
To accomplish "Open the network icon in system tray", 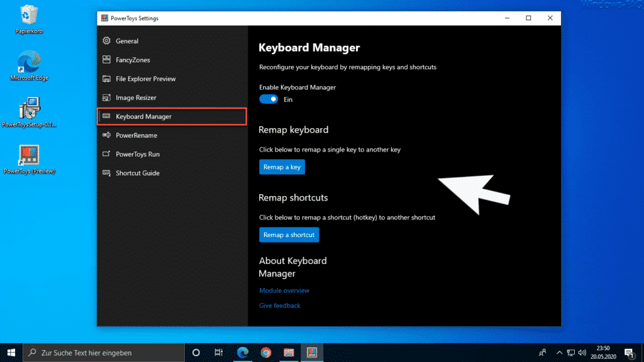I will pos(571,353).
